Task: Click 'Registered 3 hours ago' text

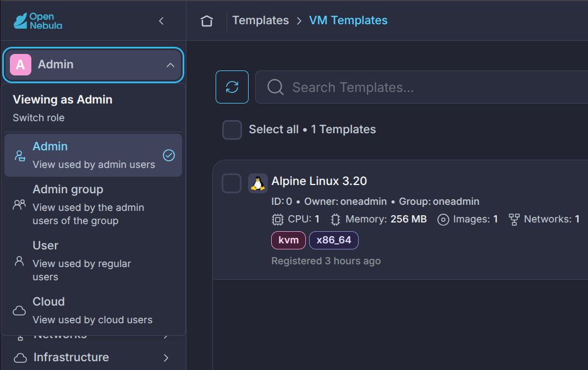Action: click(x=326, y=261)
